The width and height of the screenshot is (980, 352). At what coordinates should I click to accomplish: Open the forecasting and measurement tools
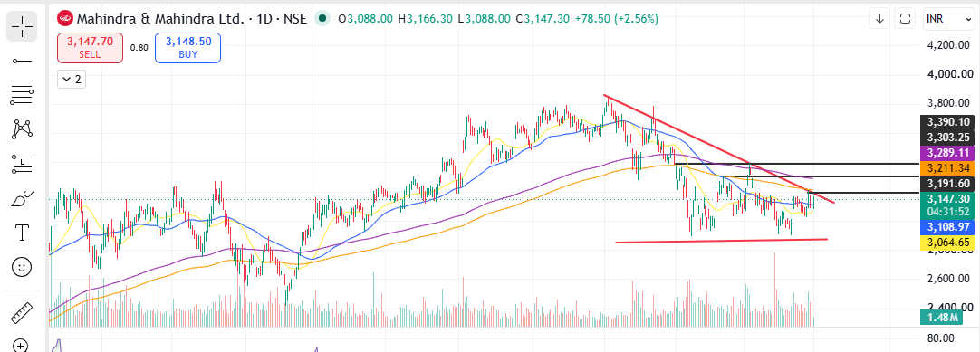click(22, 164)
